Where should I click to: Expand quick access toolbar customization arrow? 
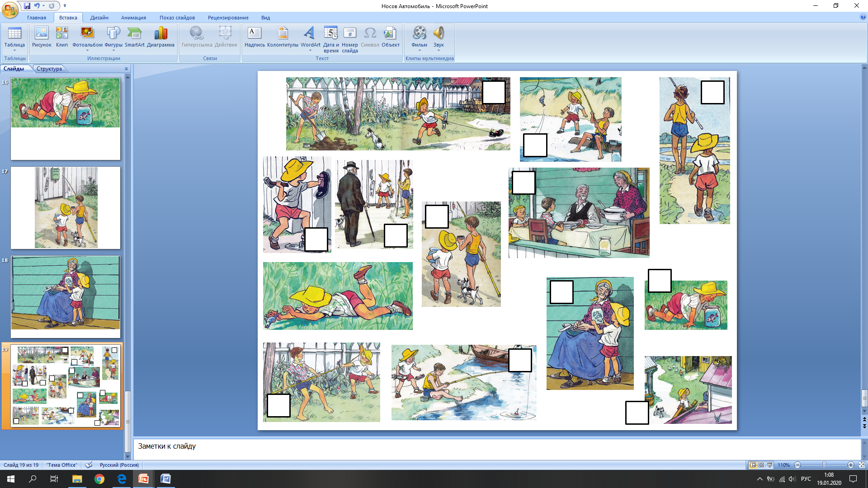coord(65,6)
